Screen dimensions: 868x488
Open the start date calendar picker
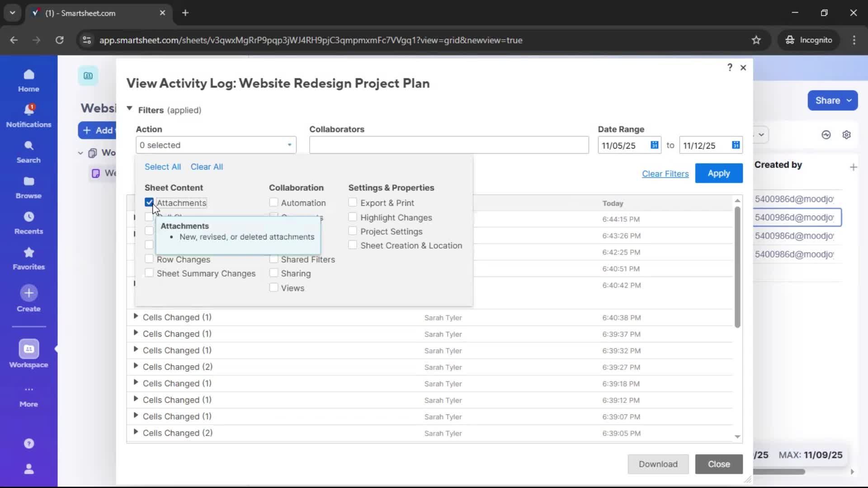[x=655, y=145]
